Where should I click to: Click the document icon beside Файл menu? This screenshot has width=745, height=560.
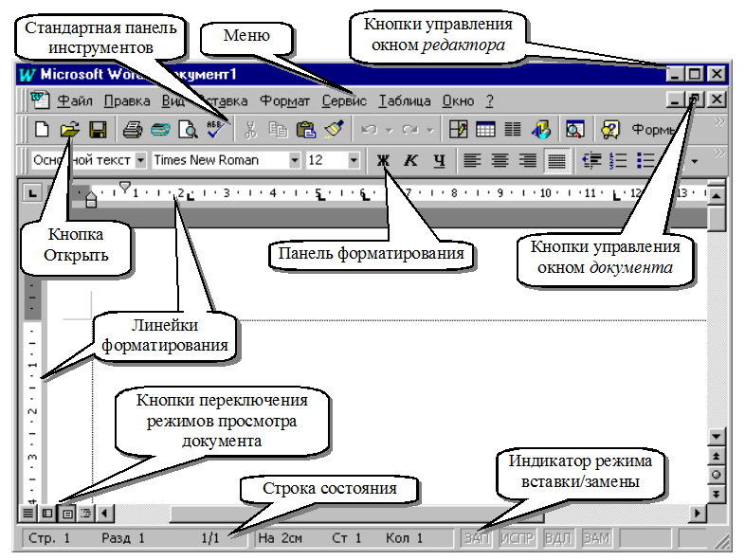coord(40,100)
